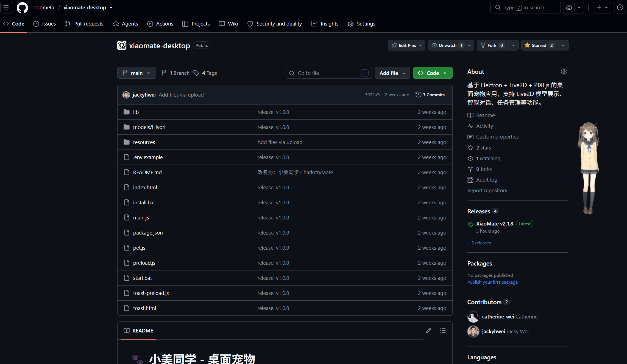Open the Insights tab
Screen dimensions: 627x364
click(x=325, y=24)
